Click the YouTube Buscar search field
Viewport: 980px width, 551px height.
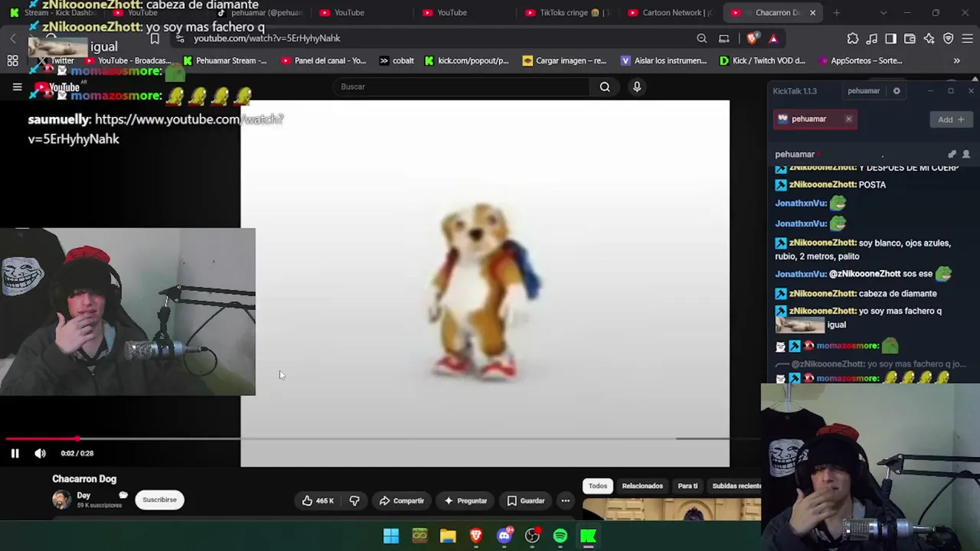pos(461,86)
